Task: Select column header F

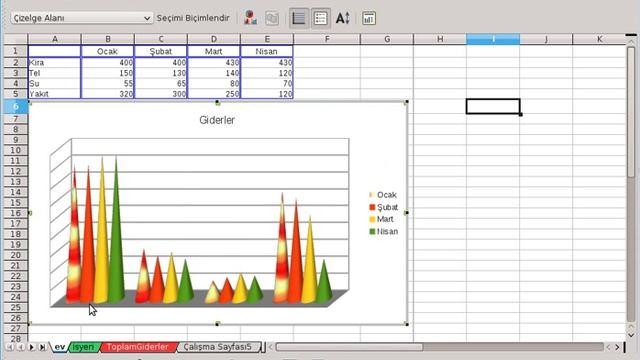Action: pos(327,39)
